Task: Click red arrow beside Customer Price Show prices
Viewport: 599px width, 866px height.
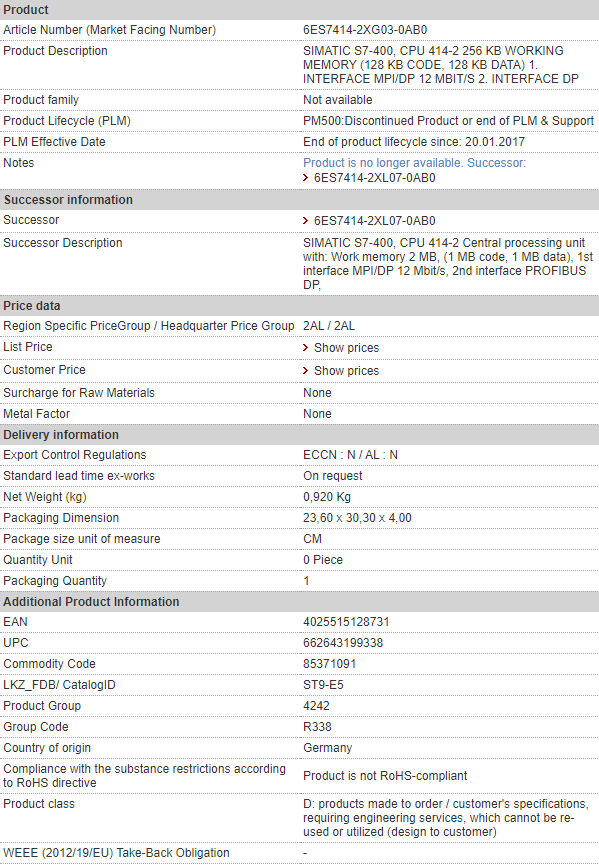Action: pyautogui.click(x=305, y=371)
